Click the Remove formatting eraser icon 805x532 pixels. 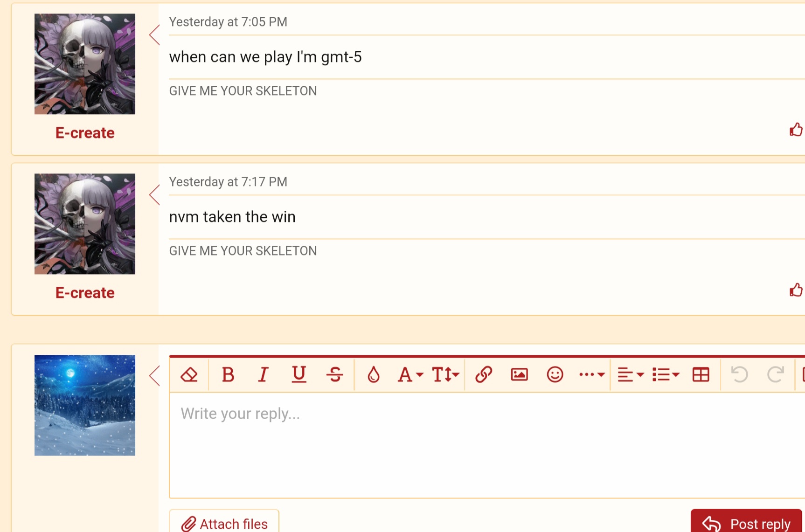coord(189,374)
